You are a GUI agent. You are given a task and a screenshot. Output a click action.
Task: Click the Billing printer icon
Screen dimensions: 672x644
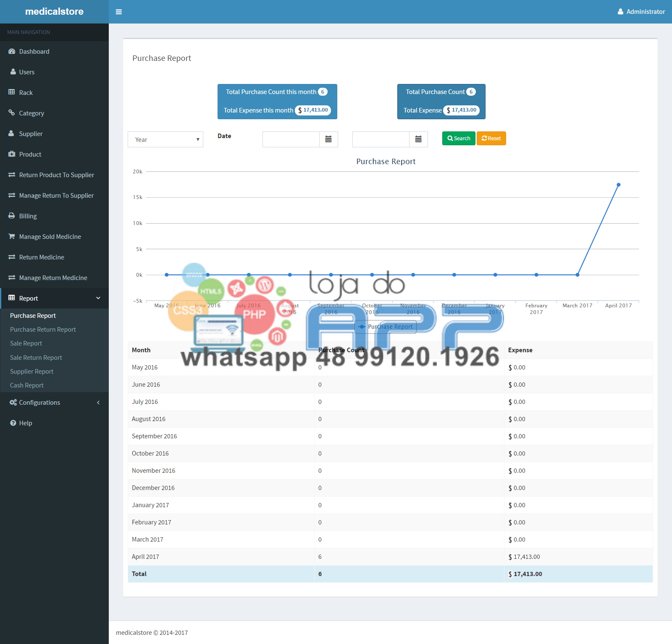tap(12, 216)
